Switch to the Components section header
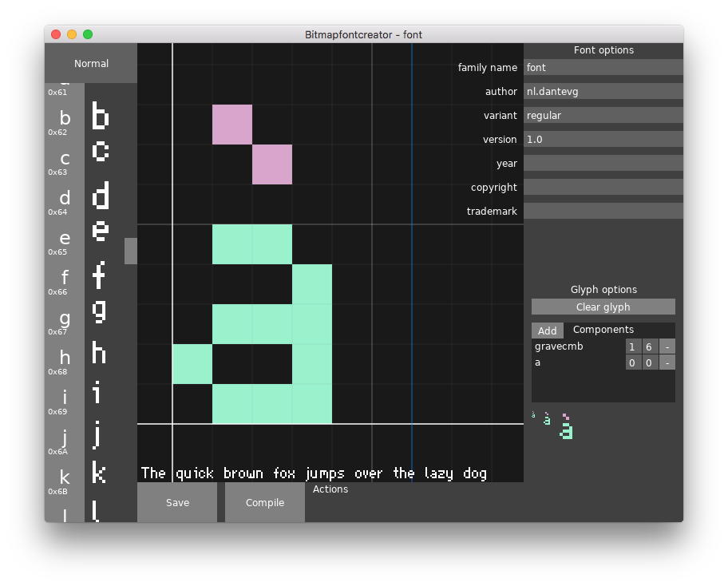The height and width of the screenshot is (586, 728). [x=603, y=329]
